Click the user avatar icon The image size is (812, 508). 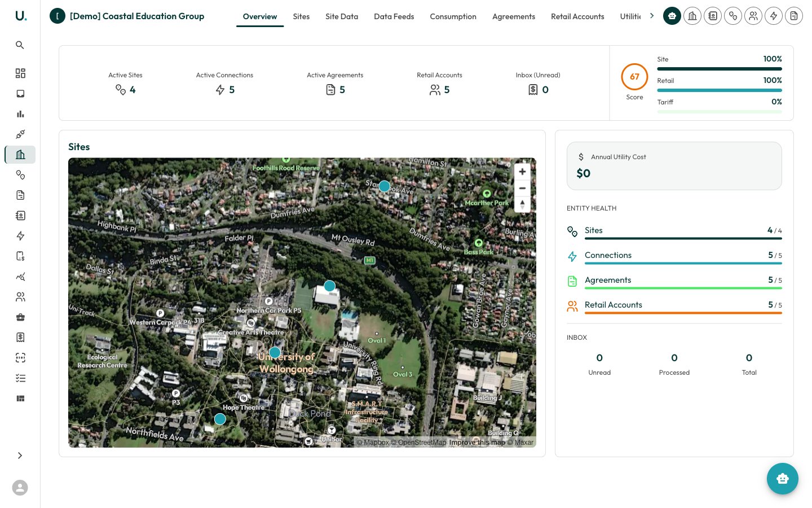click(20, 488)
